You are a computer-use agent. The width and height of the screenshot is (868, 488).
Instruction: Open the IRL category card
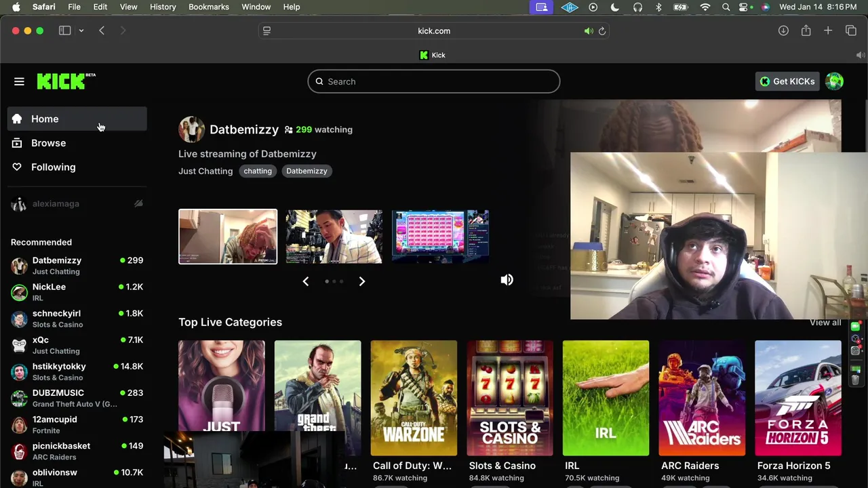pyautogui.click(x=606, y=397)
